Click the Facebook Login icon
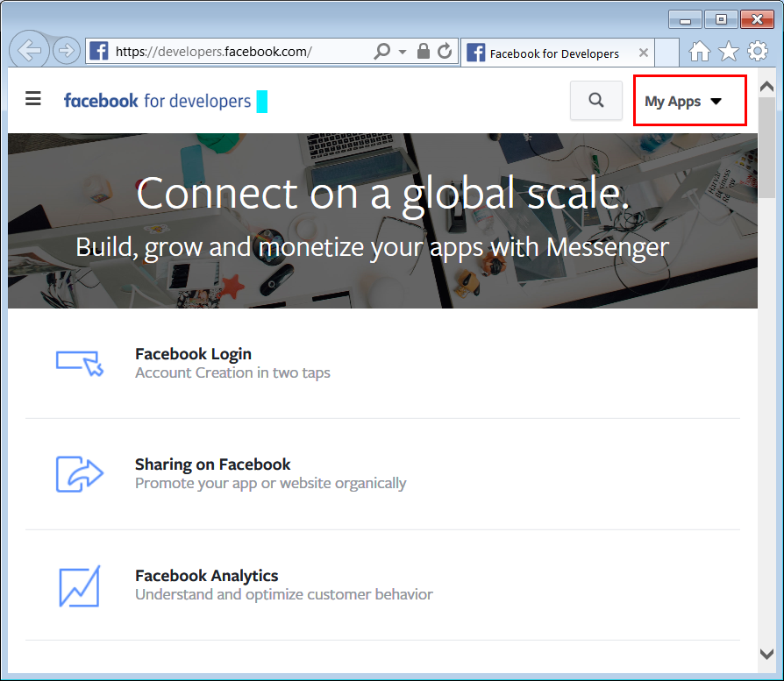 click(x=80, y=363)
